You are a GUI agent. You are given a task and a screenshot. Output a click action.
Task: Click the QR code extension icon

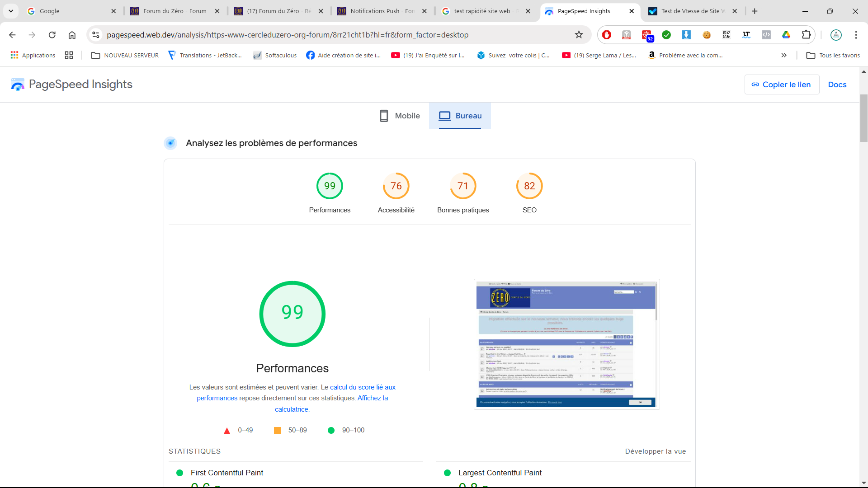point(726,35)
